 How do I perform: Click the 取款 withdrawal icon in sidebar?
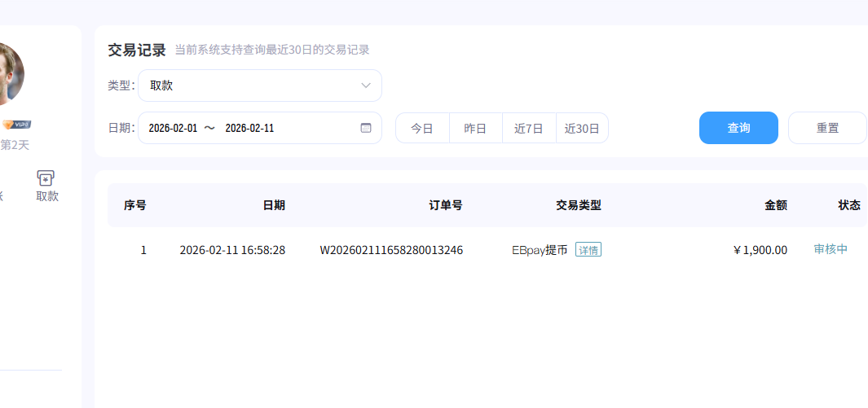click(46, 178)
